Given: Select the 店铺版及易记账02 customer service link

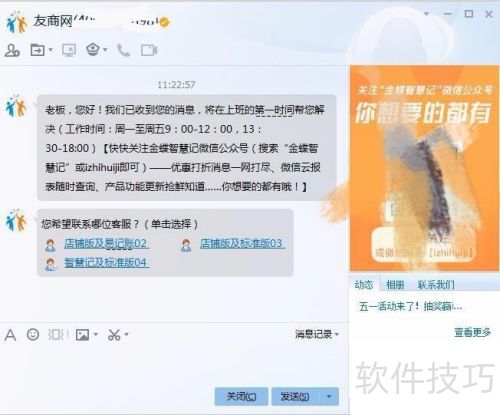Looking at the screenshot, I should click(106, 244).
